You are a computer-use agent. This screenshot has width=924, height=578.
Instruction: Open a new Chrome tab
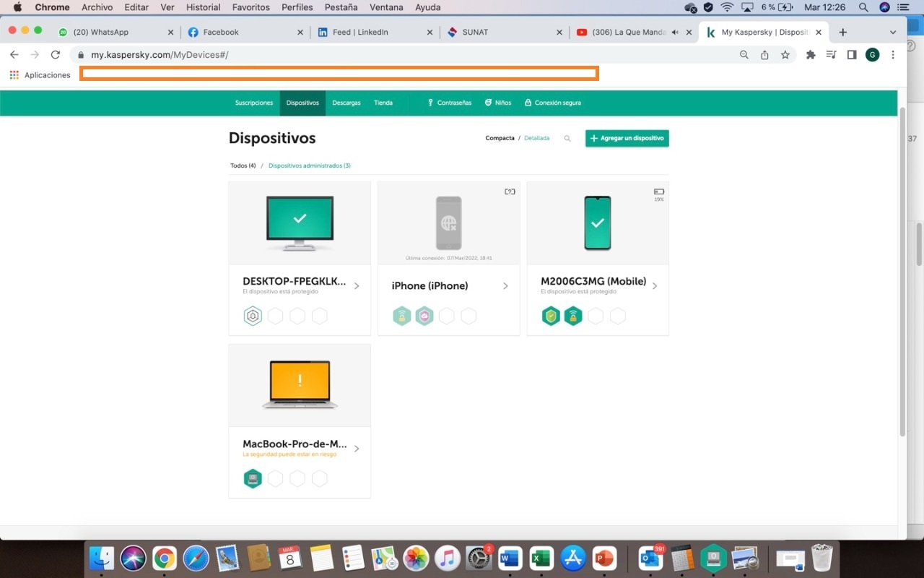(842, 32)
